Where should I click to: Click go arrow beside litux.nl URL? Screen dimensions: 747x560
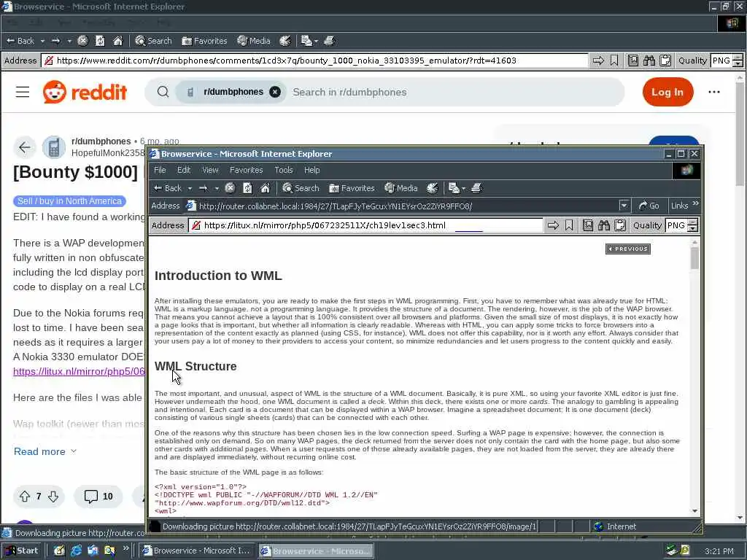pyautogui.click(x=553, y=225)
